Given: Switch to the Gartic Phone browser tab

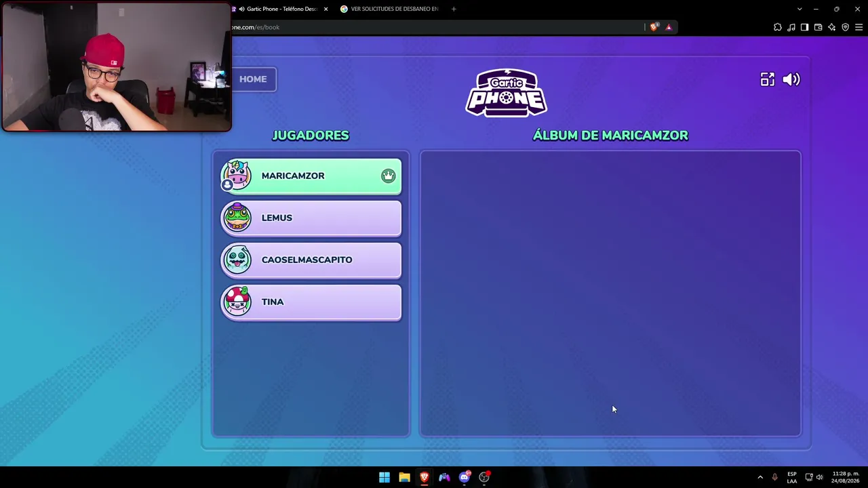Looking at the screenshot, I should tap(280, 9).
